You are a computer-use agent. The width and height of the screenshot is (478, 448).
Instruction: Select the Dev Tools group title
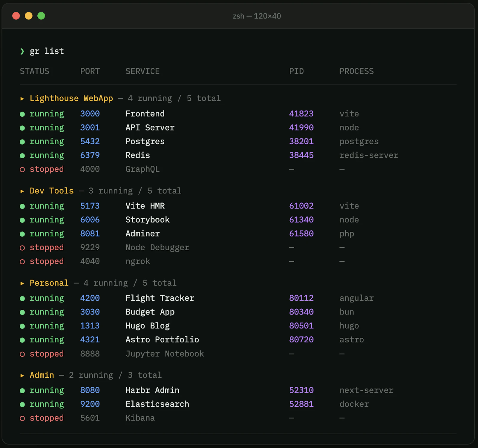point(52,191)
